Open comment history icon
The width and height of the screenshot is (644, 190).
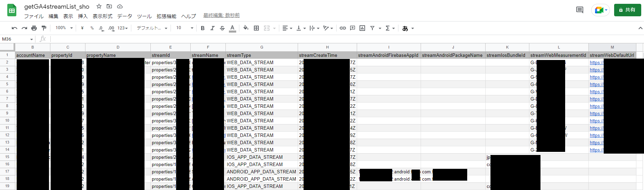pos(579,10)
